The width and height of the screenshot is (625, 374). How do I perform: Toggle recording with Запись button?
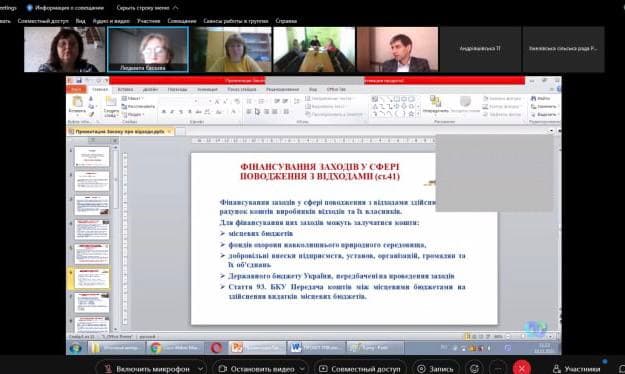(x=436, y=369)
